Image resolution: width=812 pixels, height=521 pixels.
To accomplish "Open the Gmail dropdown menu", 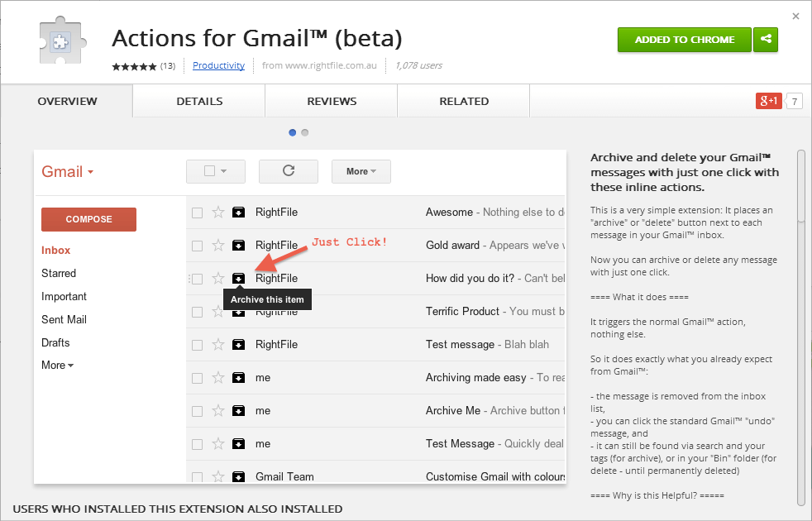I will (x=67, y=171).
